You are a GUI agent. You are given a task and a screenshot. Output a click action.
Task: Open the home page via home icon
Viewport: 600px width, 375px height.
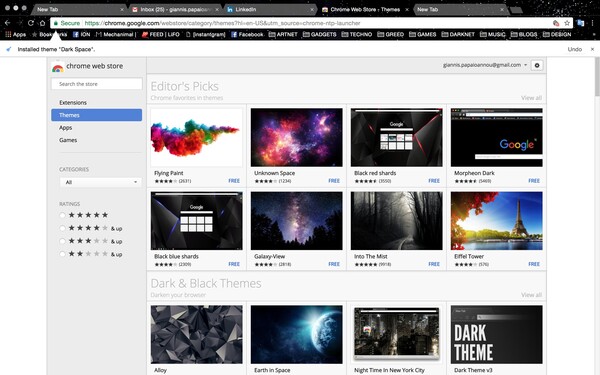pyautogui.click(x=42, y=23)
